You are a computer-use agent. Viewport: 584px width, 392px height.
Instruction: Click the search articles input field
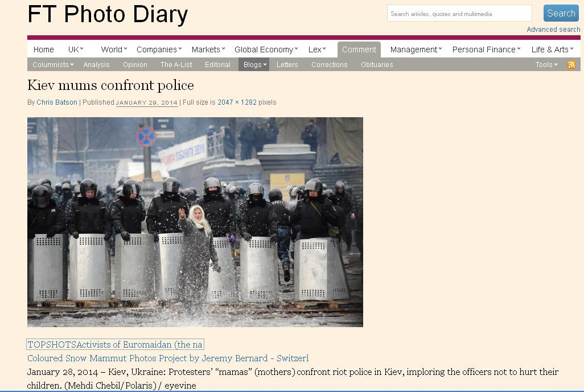(x=459, y=14)
